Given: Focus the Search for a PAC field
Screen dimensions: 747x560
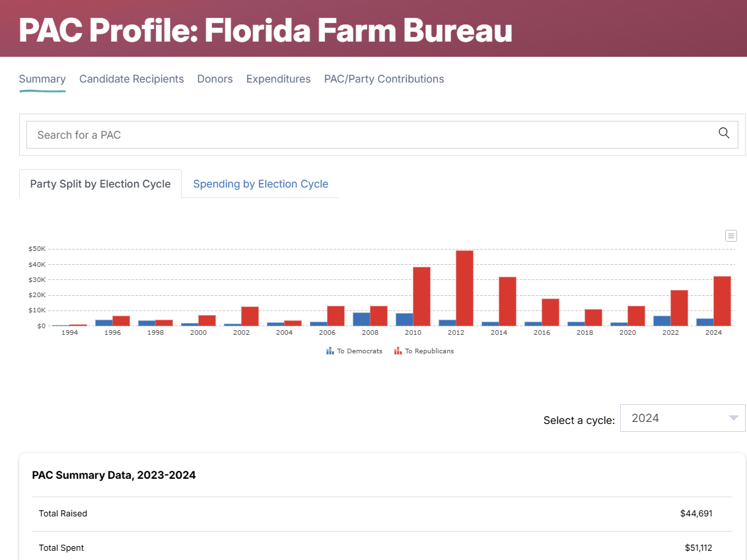Looking at the screenshot, I should pyautogui.click(x=370, y=135).
